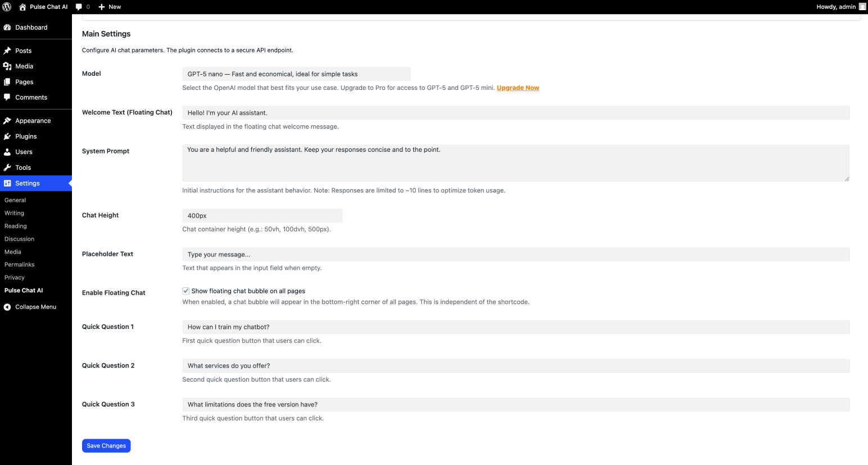Viewport: 868px width, 465px height.
Task: Click the Save Changes button
Action: [106, 446]
